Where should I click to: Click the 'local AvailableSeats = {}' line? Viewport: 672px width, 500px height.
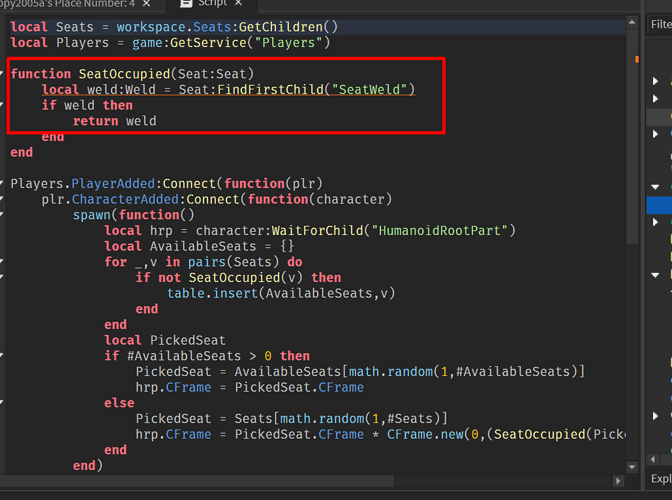(x=199, y=246)
